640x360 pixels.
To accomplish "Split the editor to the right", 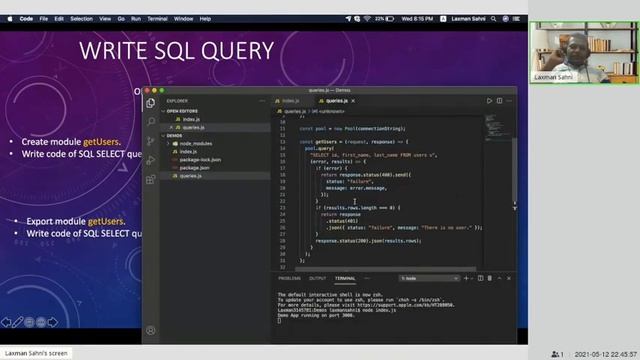I will click(x=499, y=100).
